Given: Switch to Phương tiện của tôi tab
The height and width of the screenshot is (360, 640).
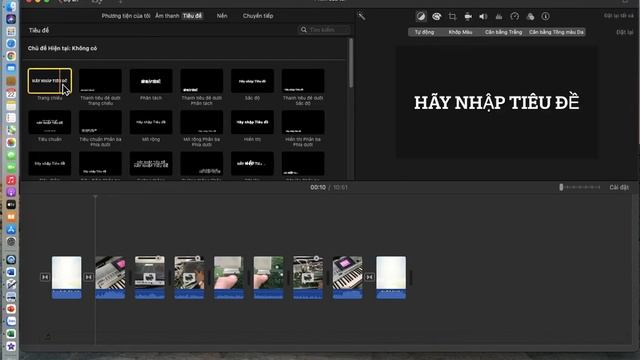Looking at the screenshot, I should point(126,16).
